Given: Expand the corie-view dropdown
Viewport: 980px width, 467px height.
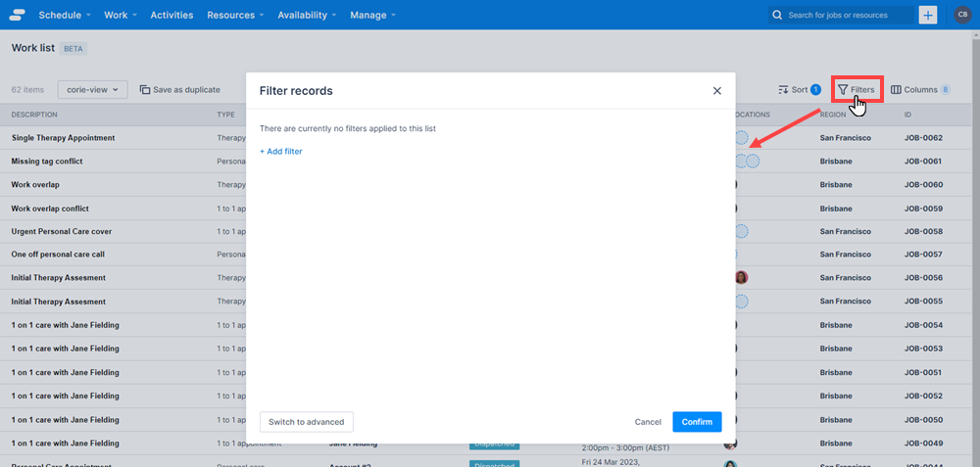Looking at the screenshot, I should click(93, 89).
